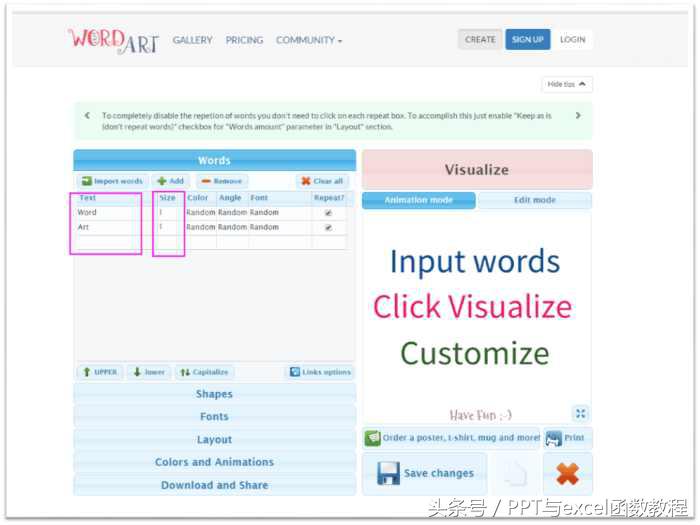Switch to Edit mode tab
The image size is (700, 525).
click(x=535, y=200)
